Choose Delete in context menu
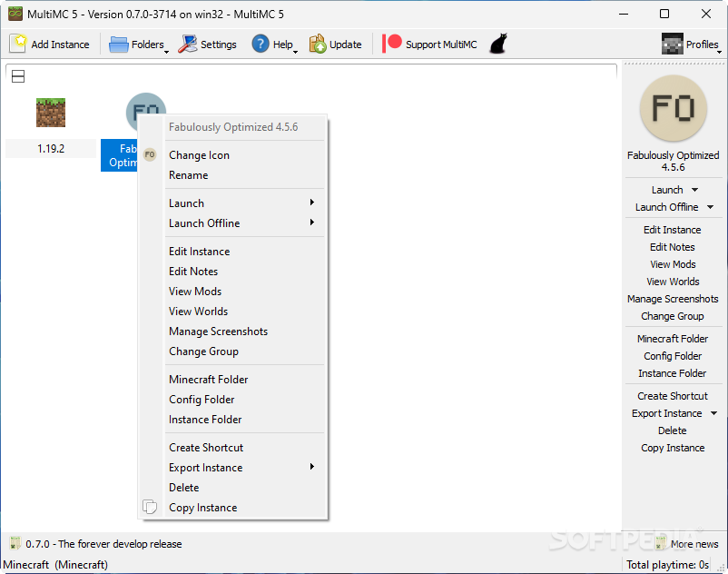This screenshot has width=728, height=574. click(184, 488)
